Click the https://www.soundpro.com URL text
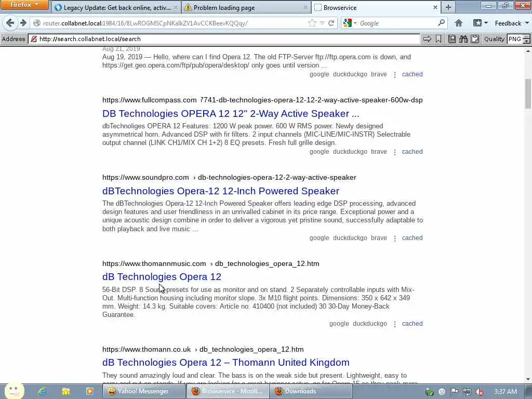Screen dimensions: 532x399 (x=145, y=178)
